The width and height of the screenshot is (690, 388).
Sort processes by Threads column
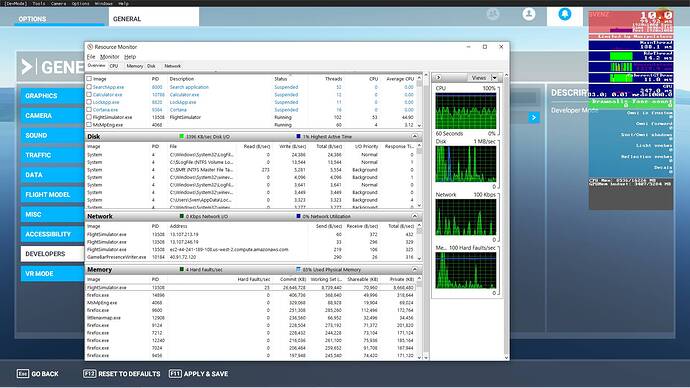click(333, 79)
